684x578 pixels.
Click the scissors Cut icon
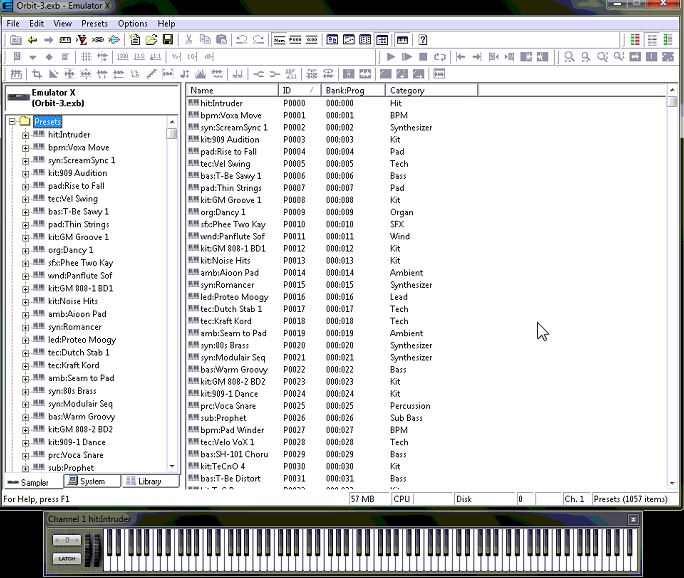tap(188, 40)
